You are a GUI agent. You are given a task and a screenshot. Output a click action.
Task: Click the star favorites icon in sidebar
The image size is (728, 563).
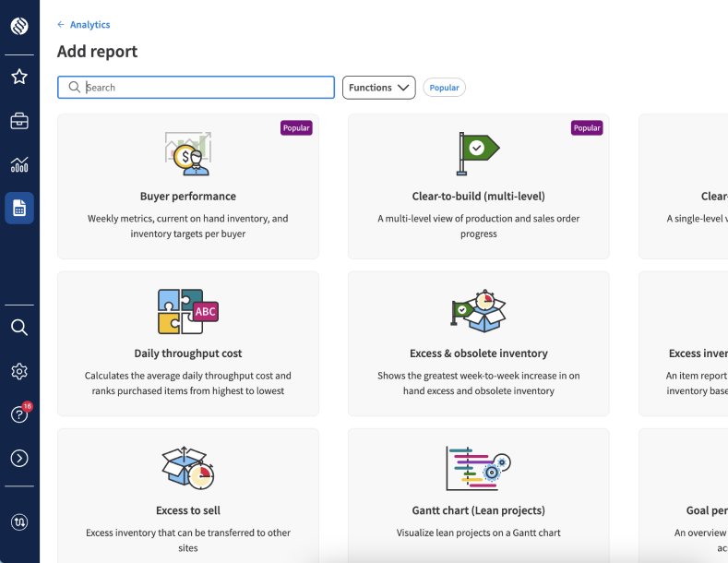(19, 77)
